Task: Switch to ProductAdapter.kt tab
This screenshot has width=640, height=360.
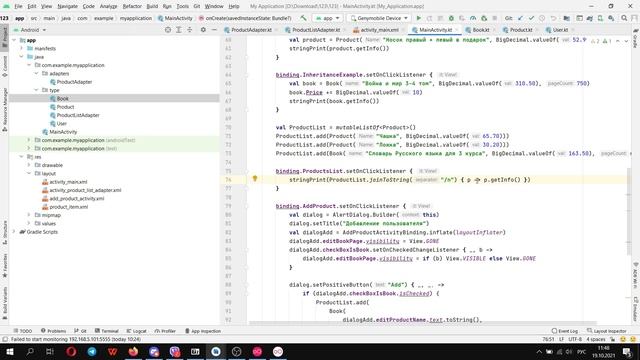Action: click(x=250, y=30)
